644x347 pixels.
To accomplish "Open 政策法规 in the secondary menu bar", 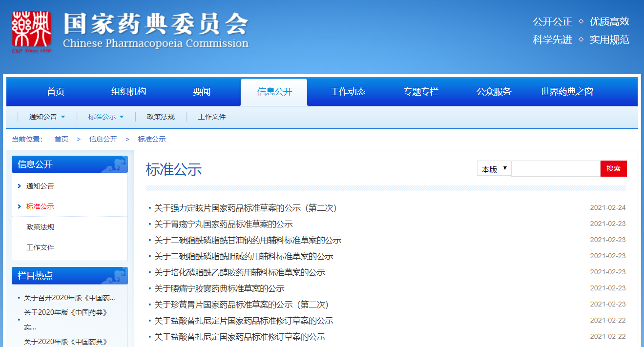I will click(161, 117).
